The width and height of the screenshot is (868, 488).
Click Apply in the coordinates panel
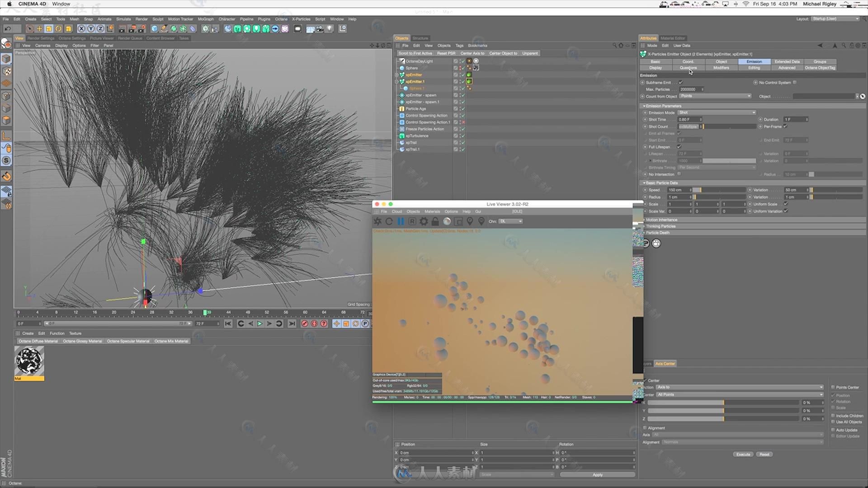coord(598,475)
